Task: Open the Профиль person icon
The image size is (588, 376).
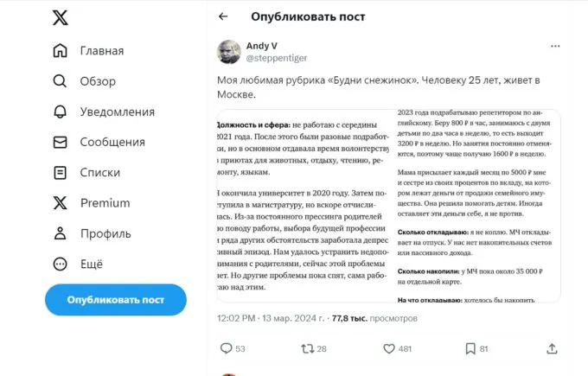Action: click(60, 233)
